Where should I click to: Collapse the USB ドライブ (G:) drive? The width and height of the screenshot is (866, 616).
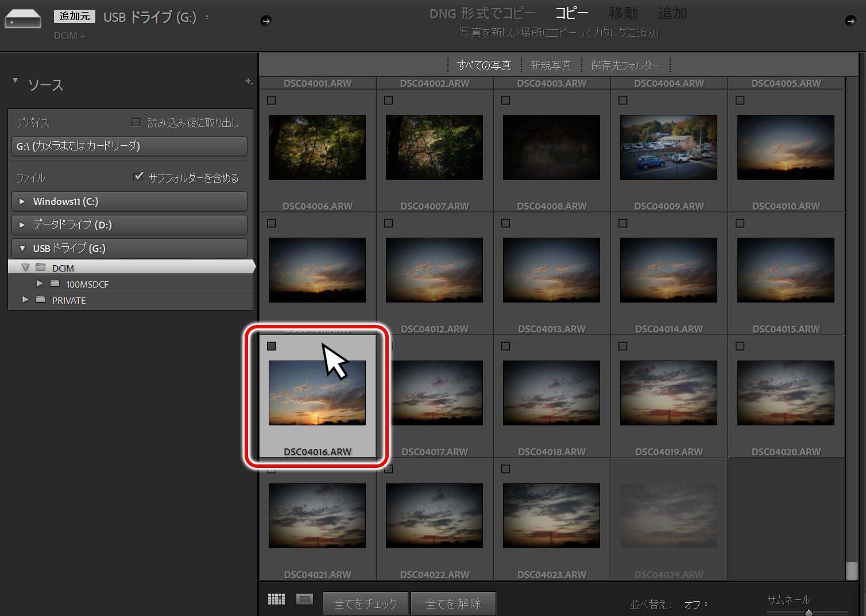tap(22, 249)
